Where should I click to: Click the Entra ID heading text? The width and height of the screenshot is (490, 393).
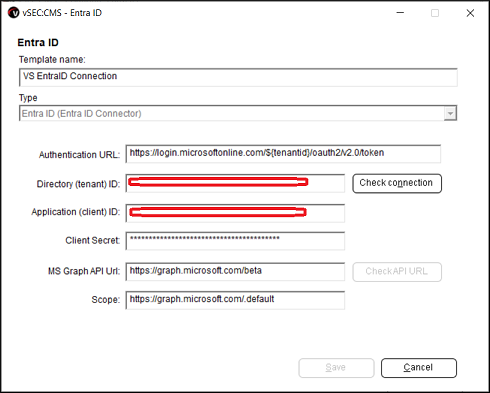[38, 42]
